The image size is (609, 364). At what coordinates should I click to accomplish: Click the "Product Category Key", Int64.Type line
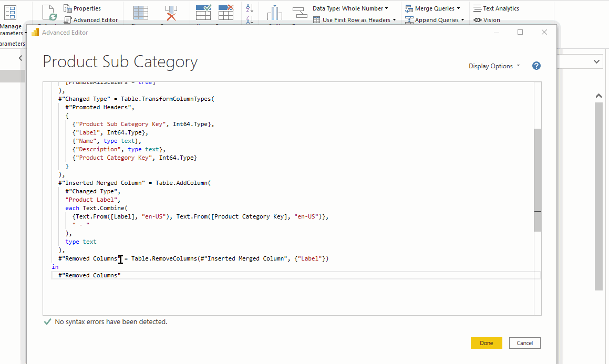pyautogui.click(x=135, y=158)
